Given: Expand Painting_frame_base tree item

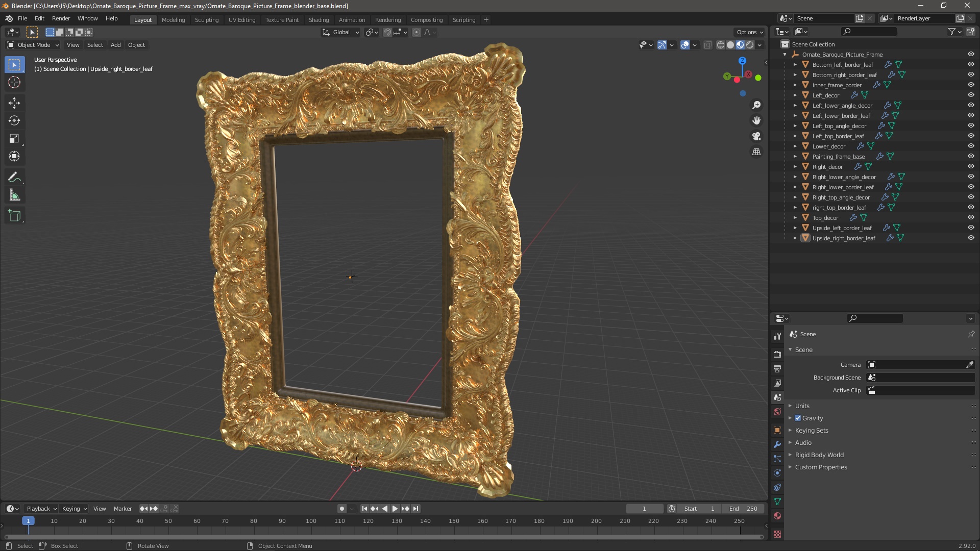Looking at the screenshot, I should coord(795,157).
